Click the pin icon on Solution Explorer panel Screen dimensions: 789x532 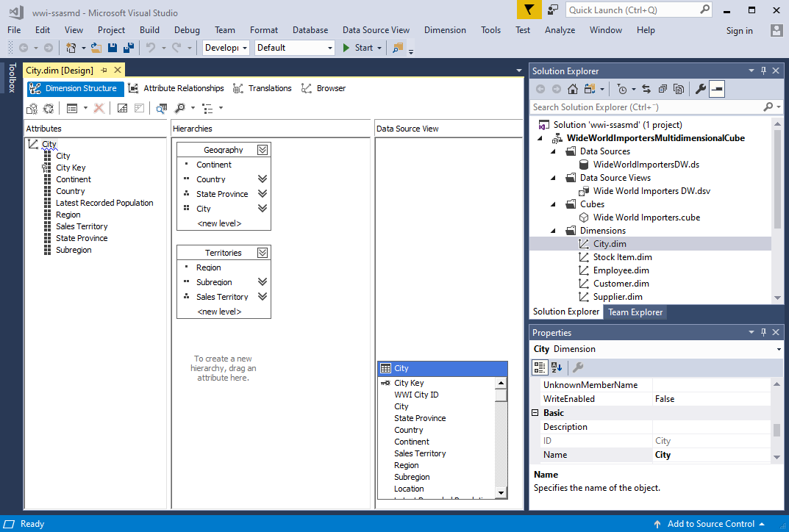[763, 71]
